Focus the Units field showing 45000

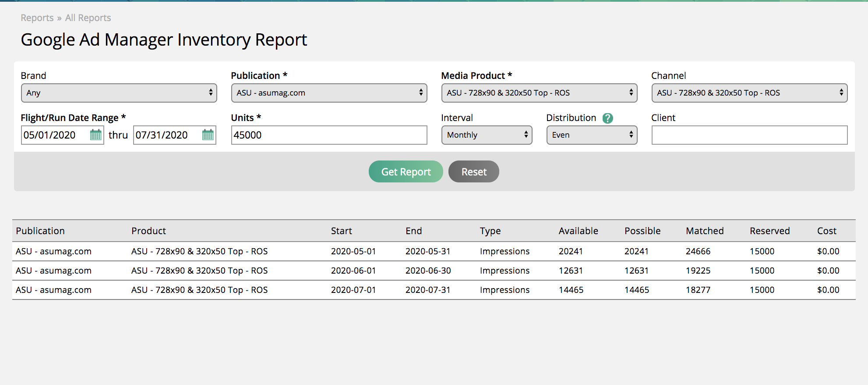(329, 135)
